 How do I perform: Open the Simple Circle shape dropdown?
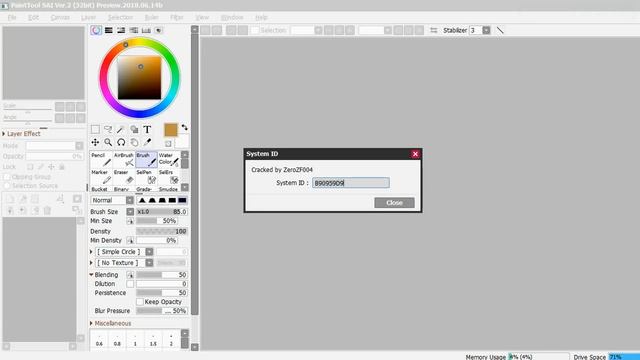(149, 252)
